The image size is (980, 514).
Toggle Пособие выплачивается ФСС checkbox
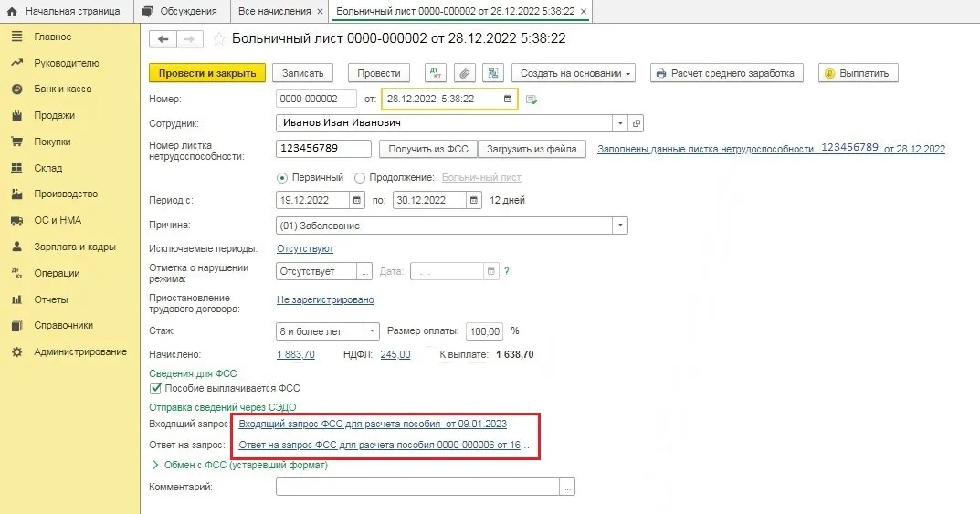155,389
